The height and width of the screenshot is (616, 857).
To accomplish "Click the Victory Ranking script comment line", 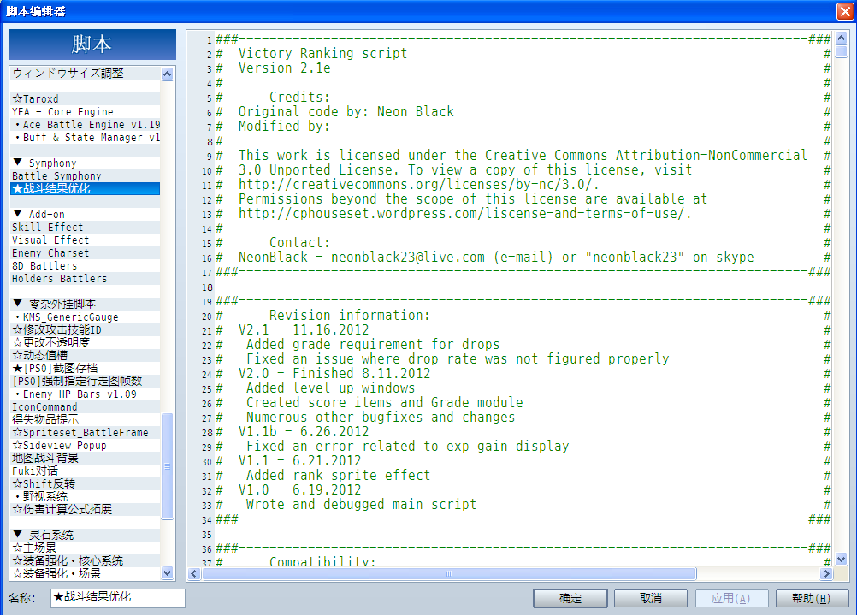I will point(322,54).
